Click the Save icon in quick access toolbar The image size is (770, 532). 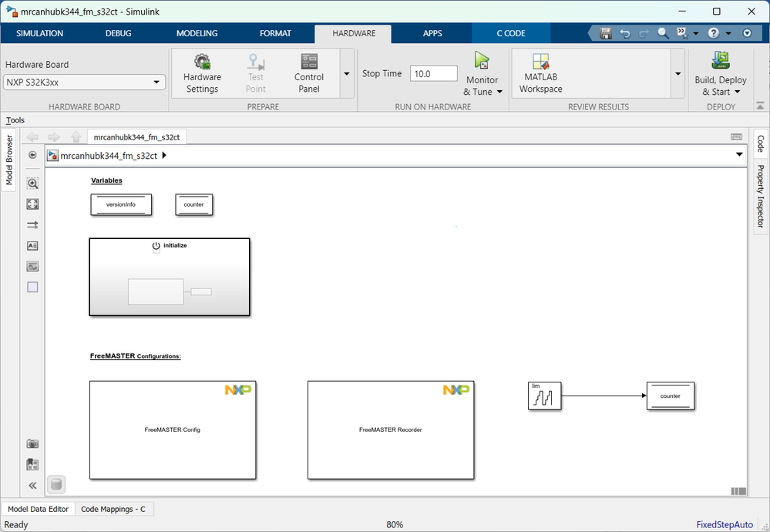606,33
